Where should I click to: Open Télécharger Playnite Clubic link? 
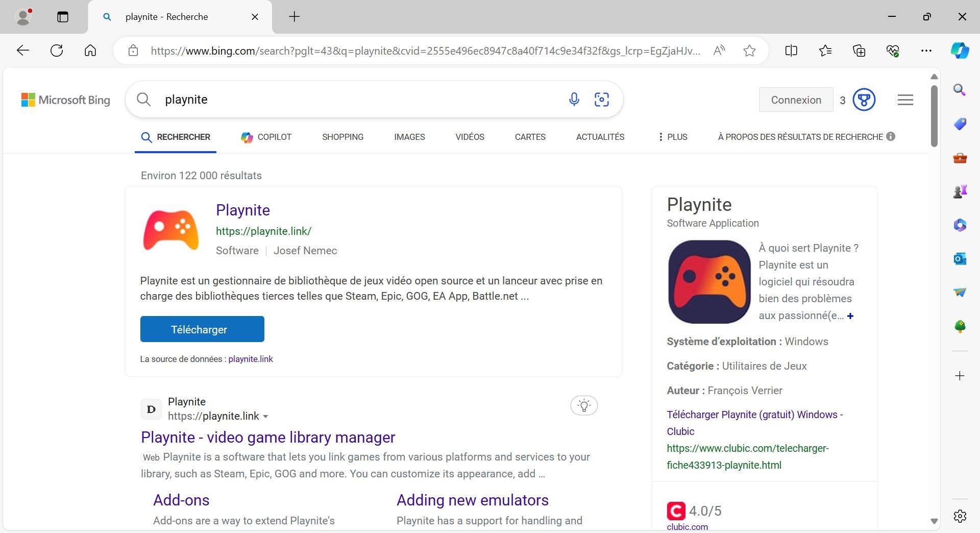755,423
